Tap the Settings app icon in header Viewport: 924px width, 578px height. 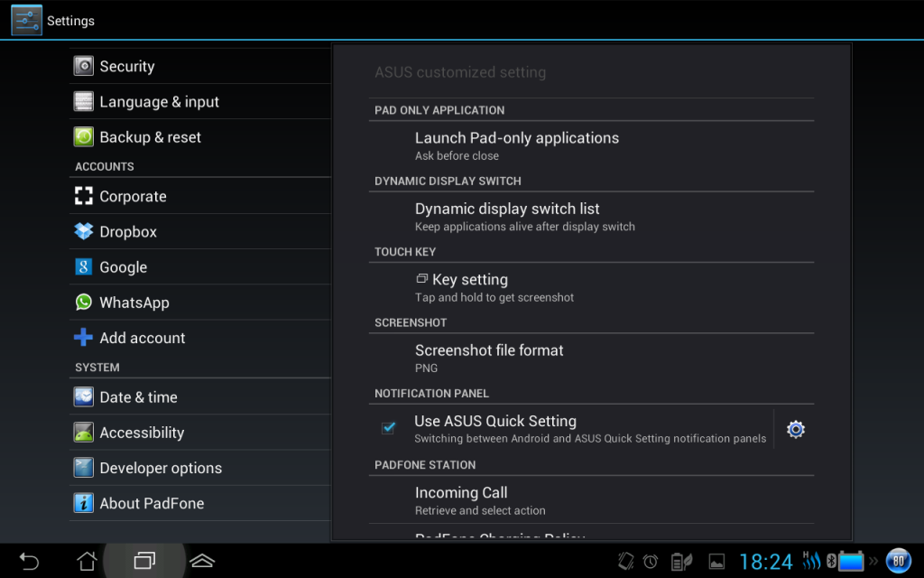point(26,20)
